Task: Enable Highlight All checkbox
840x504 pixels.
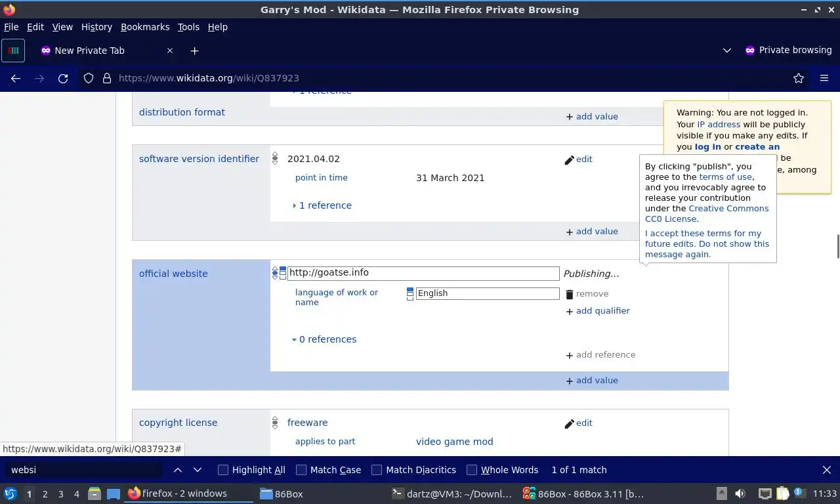Action: pos(223,470)
